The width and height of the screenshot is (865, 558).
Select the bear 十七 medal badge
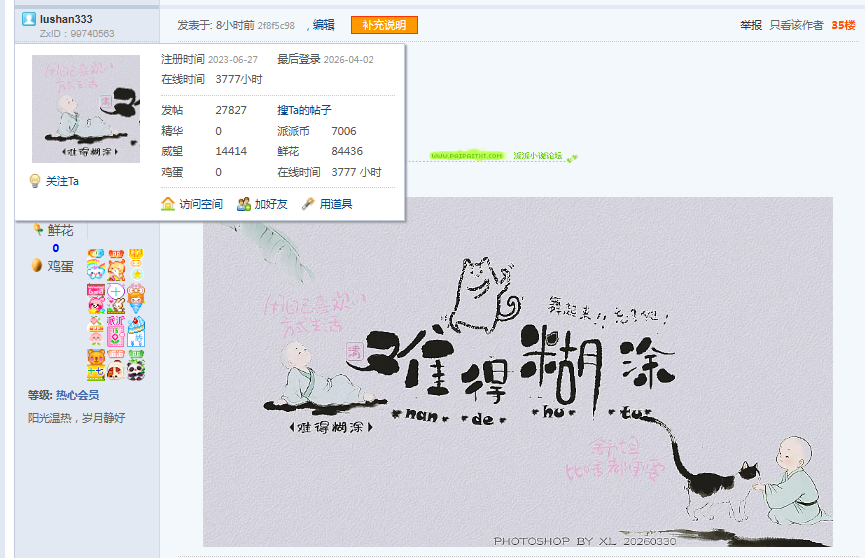pyautogui.click(x=95, y=365)
